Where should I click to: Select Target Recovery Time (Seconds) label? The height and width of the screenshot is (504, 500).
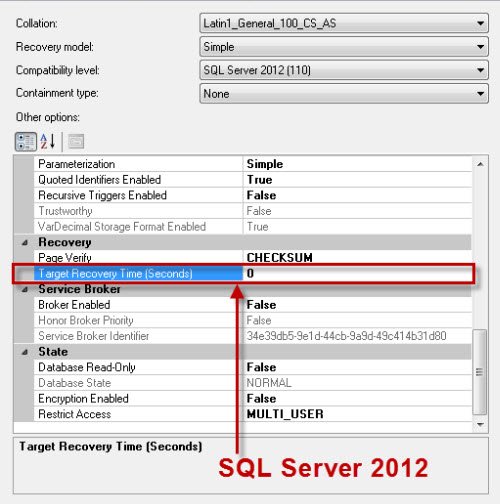(x=115, y=274)
